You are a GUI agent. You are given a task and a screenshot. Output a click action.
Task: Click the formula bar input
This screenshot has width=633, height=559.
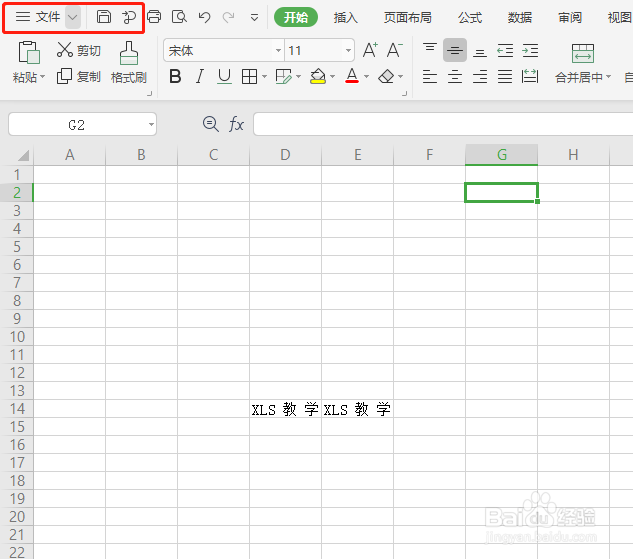[443, 124]
